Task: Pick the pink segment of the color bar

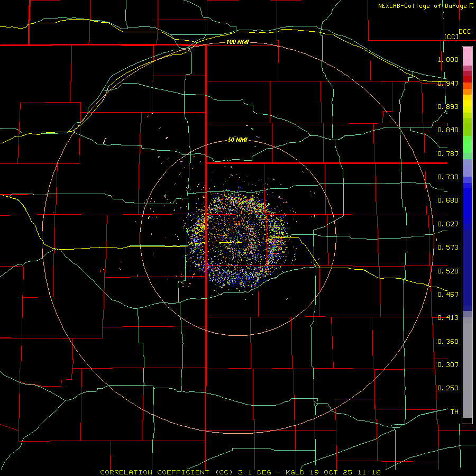Action: click(467, 56)
